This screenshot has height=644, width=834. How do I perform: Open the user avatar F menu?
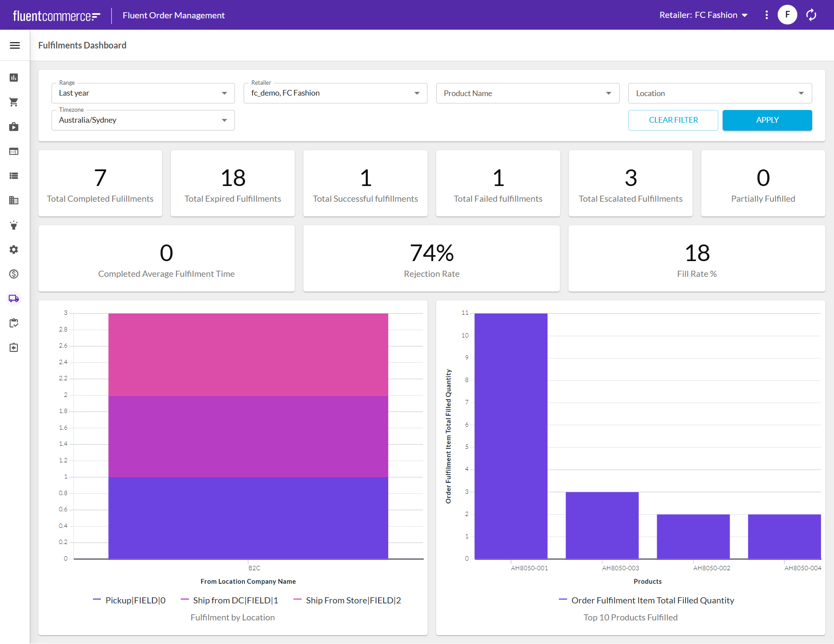pyautogui.click(x=787, y=15)
